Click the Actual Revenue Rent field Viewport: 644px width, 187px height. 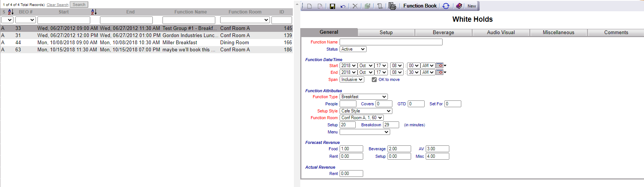(x=351, y=174)
